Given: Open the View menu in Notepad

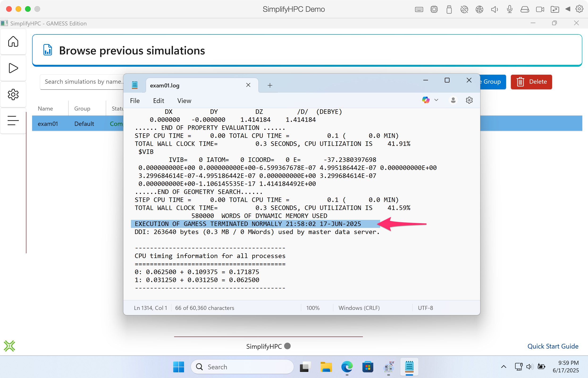Looking at the screenshot, I should tap(184, 101).
